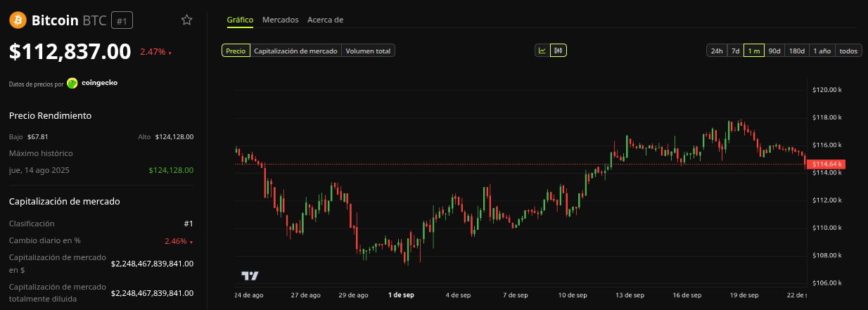Click the CoinGecko logo icon
The height and width of the screenshot is (310, 868).
click(72, 83)
